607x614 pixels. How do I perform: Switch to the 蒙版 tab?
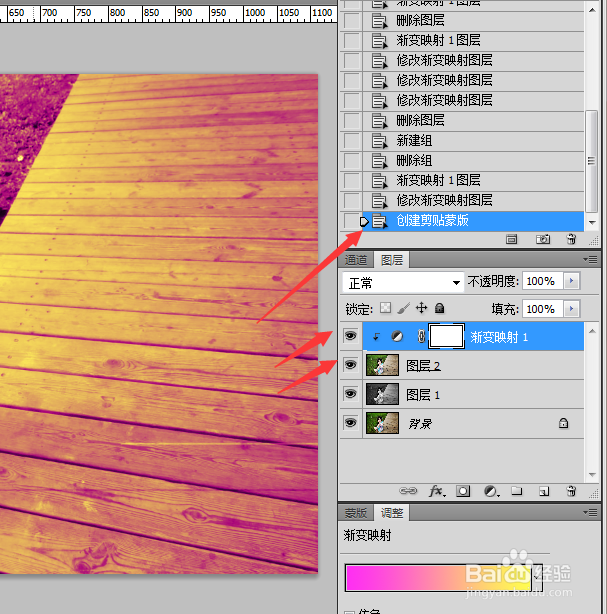pos(356,513)
